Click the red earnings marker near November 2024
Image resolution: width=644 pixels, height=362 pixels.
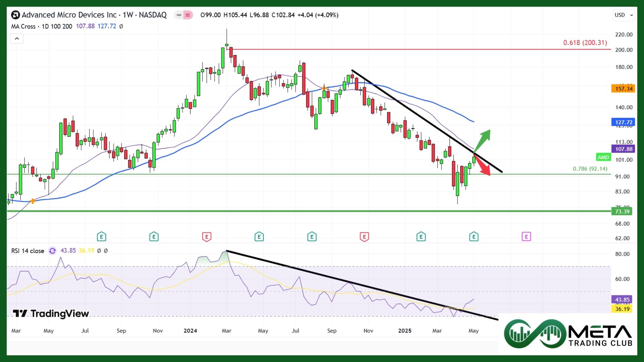(x=364, y=237)
